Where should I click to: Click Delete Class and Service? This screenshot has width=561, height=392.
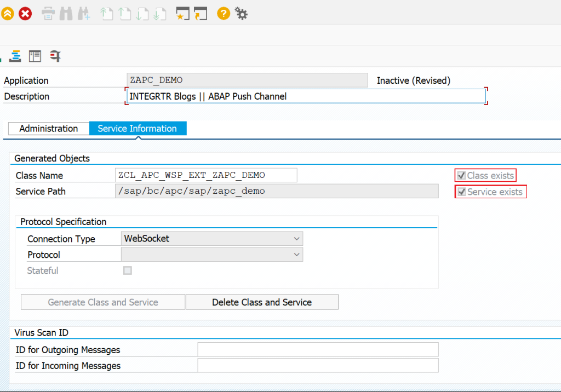pos(262,302)
